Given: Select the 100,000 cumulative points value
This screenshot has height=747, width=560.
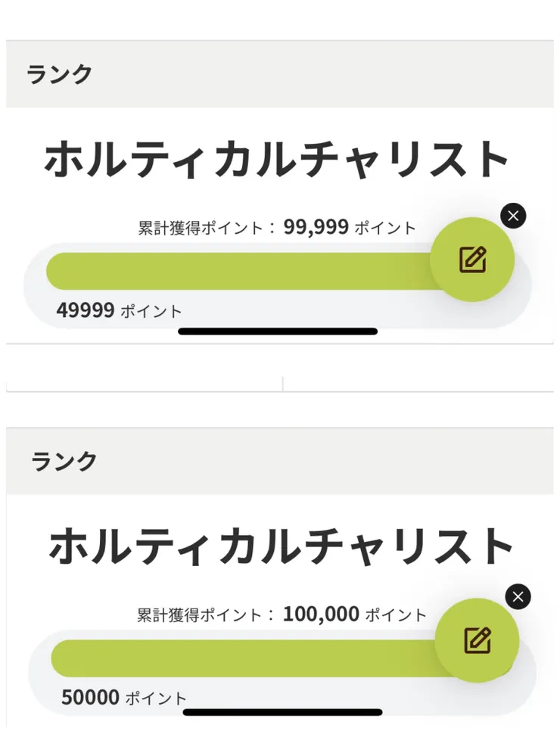Looking at the screenshot, I should coord(321,614).
